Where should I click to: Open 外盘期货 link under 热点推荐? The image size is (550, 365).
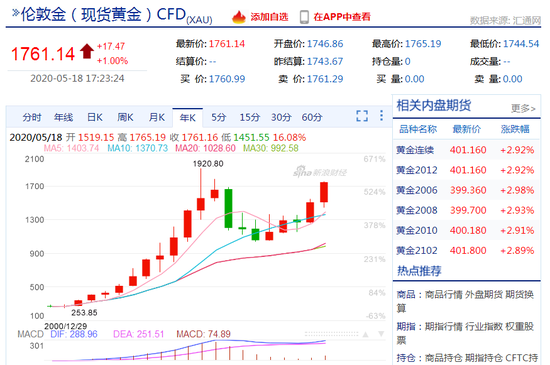484,295
